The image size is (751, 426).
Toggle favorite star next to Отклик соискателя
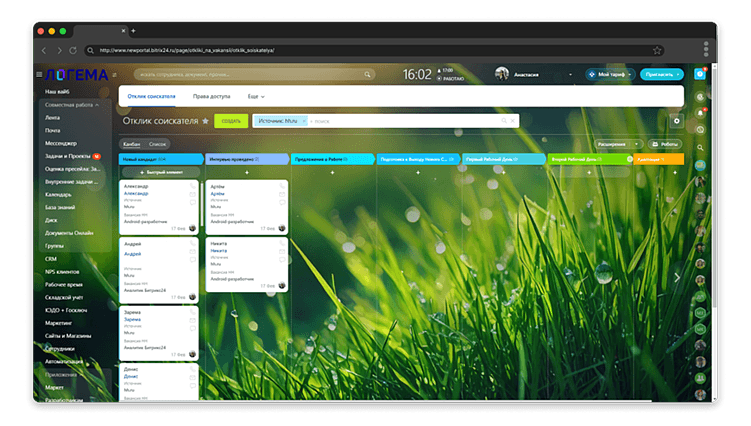click(205, 121)
